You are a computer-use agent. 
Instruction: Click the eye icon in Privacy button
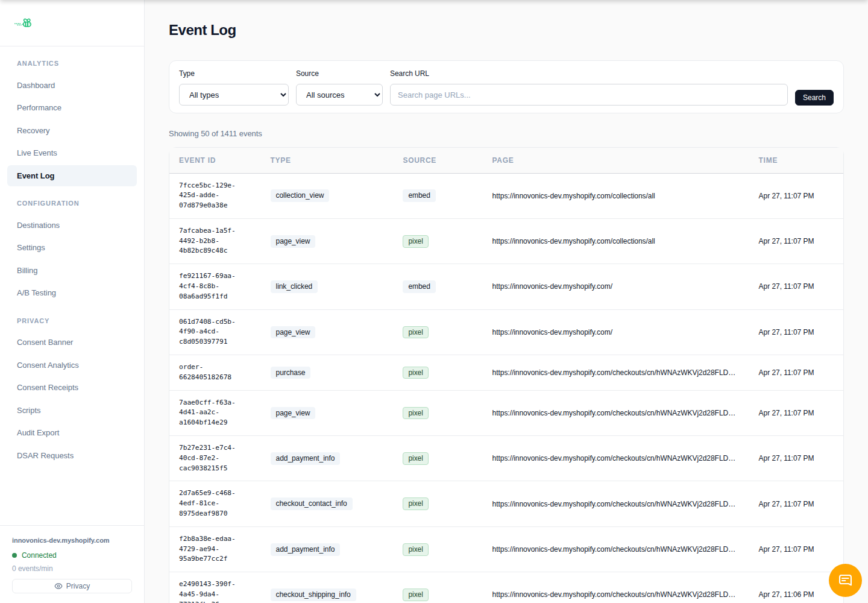(58, 586)
